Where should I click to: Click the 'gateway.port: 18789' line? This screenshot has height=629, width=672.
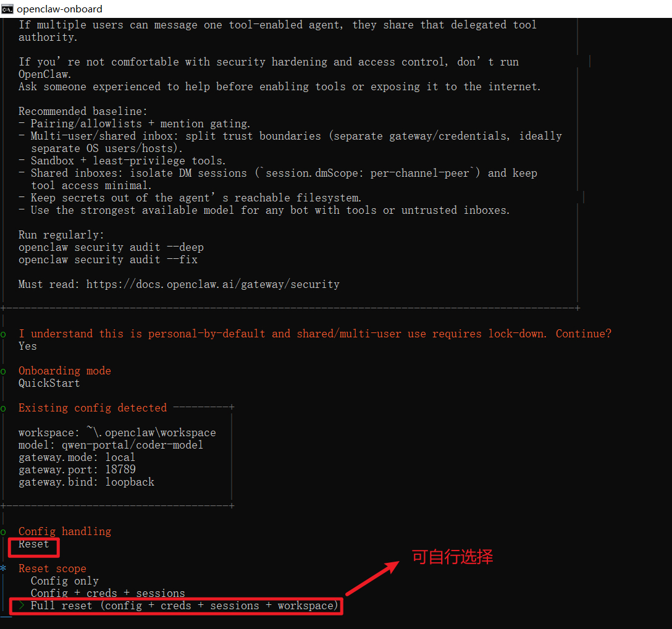pyautogui.click(x=77, y=470)
